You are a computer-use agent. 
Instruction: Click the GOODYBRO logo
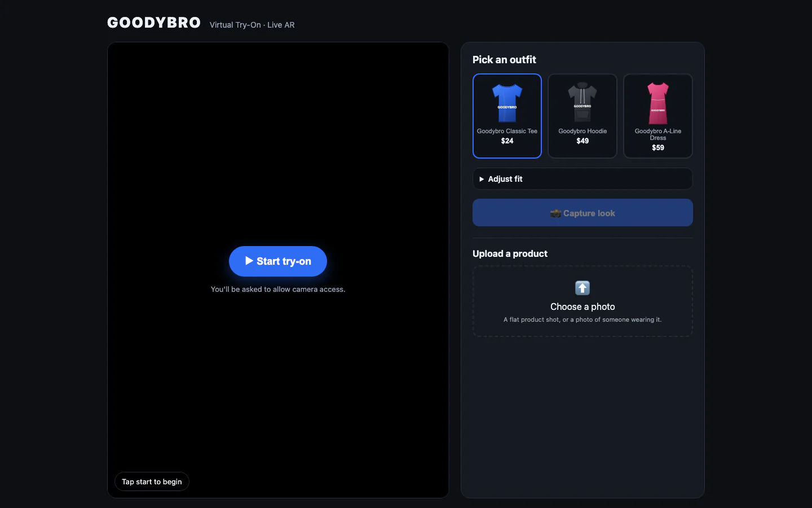[x=154, y=23]
